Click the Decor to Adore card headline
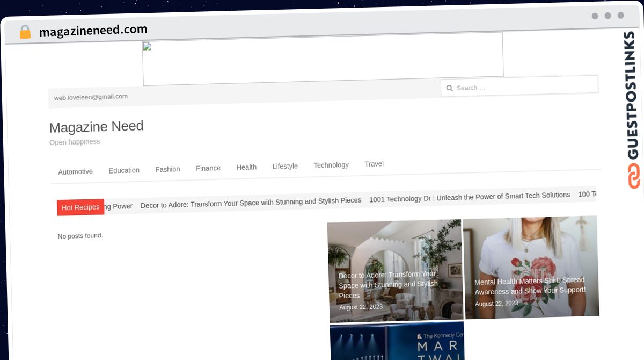This screenshot has height=360, width=644. (389, 285)
